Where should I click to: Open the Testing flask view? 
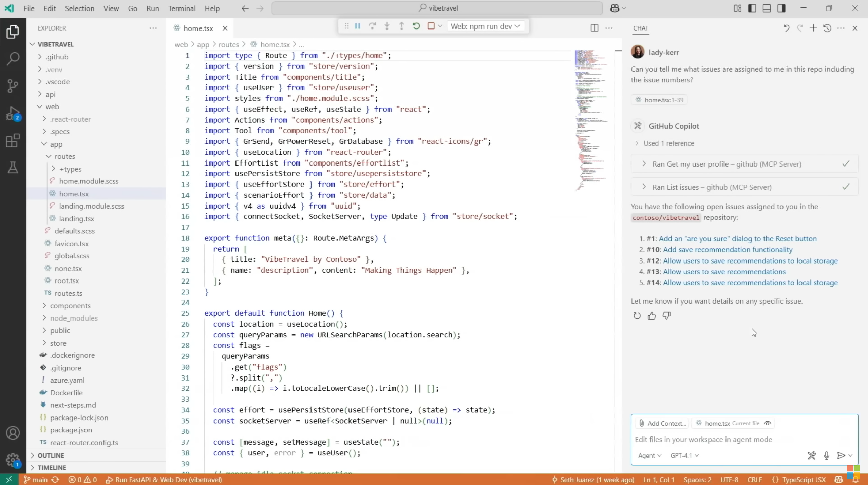coord(13,168)
